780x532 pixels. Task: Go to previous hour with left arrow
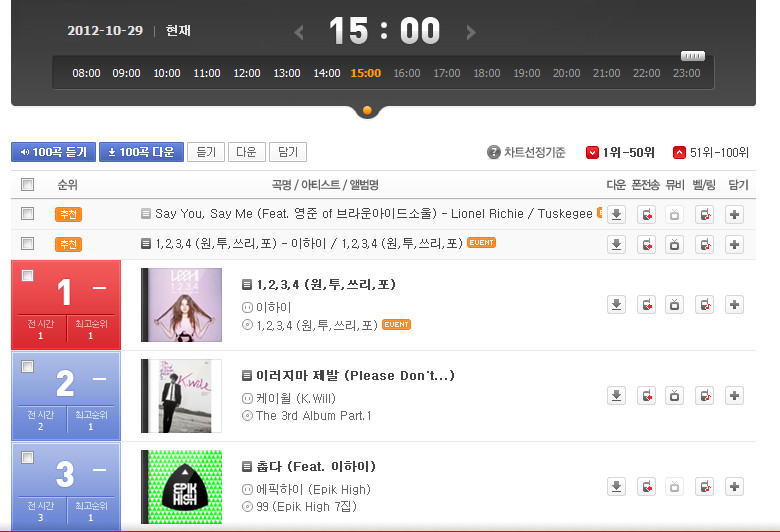298,32
